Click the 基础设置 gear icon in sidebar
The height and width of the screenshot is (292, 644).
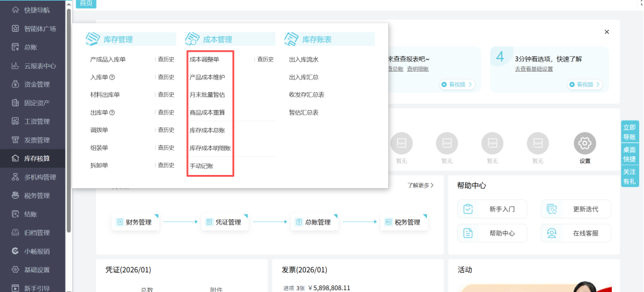tap(15, 270)
